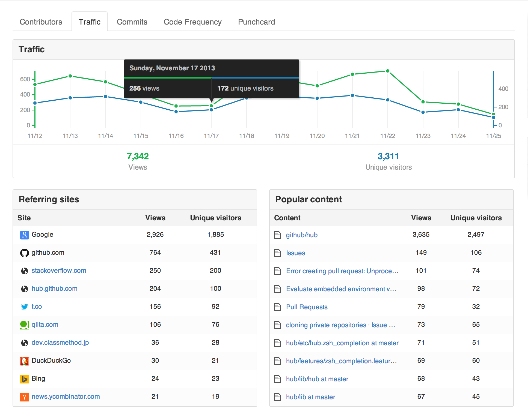Open the Issues content link
528x420 pixels.
[295, 253]
